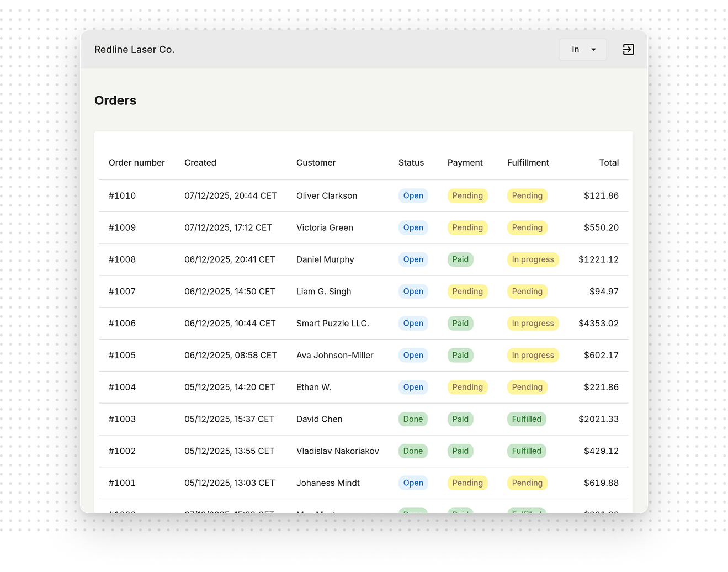Click the logout icon in header
The image size is (728, 572).
pos(628,50)
